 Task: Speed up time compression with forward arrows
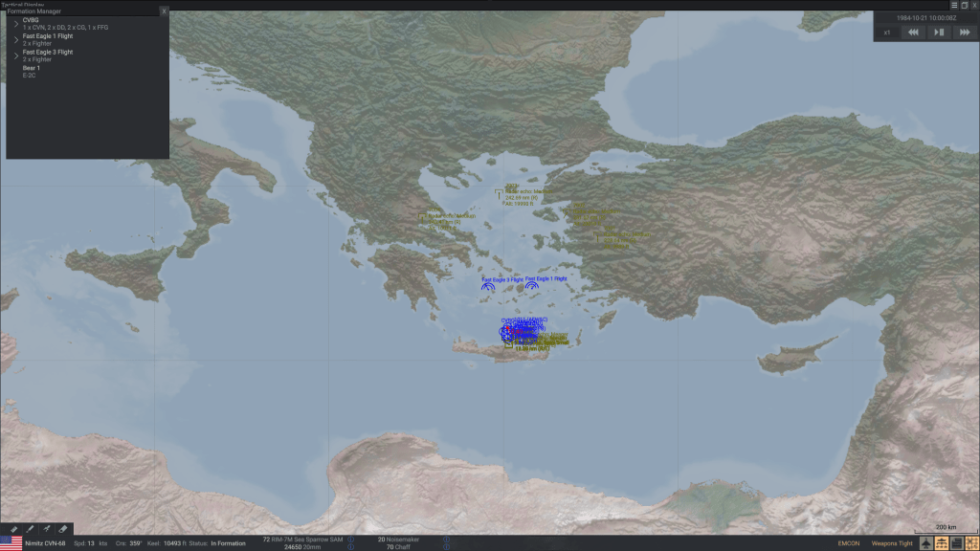tap(964, 33)
